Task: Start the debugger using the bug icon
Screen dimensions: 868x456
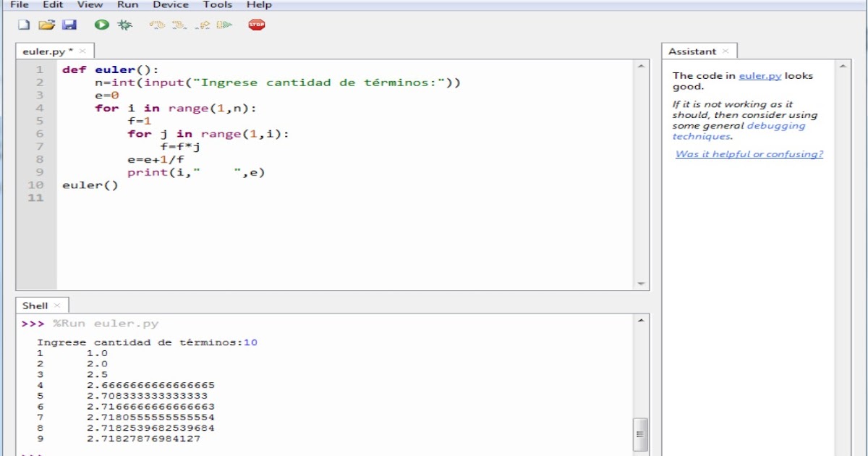Action: coord(124,24)
